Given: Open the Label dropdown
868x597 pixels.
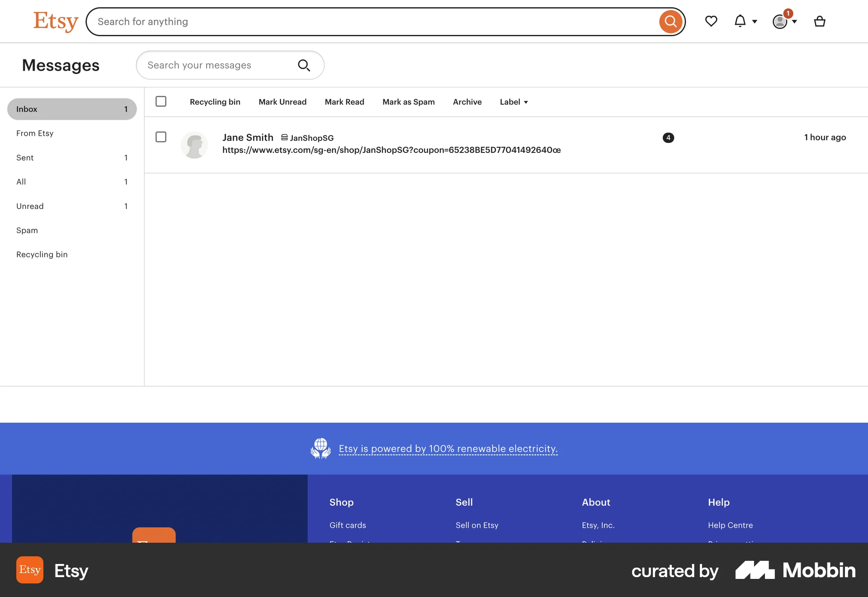Looking at the screenshot, I should coord(514,102).
